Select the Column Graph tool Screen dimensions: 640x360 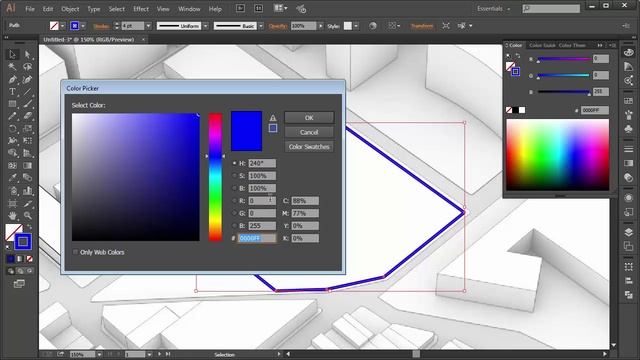(x=27, y=191)
